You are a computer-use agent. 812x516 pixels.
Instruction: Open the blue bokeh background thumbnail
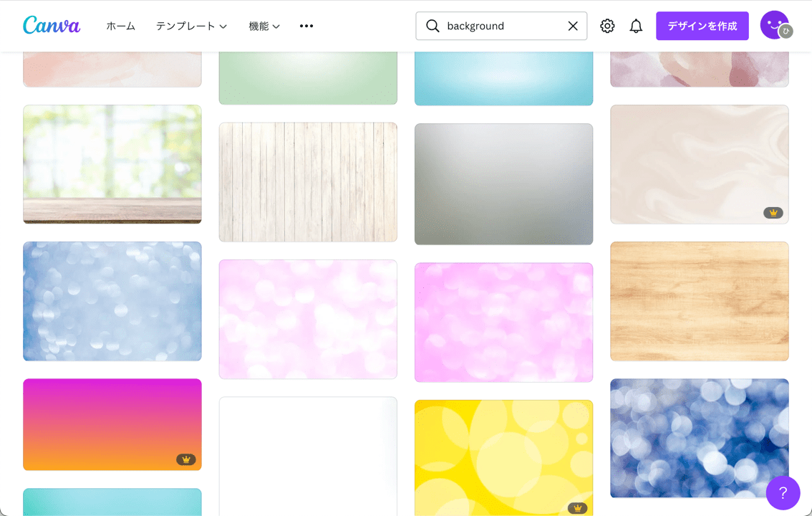(x=699, y=437)
